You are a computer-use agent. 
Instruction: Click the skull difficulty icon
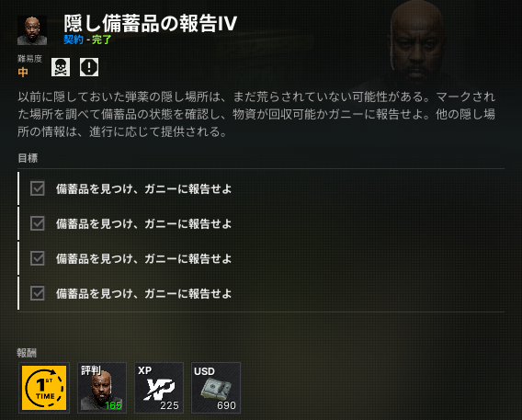point(61,67)
